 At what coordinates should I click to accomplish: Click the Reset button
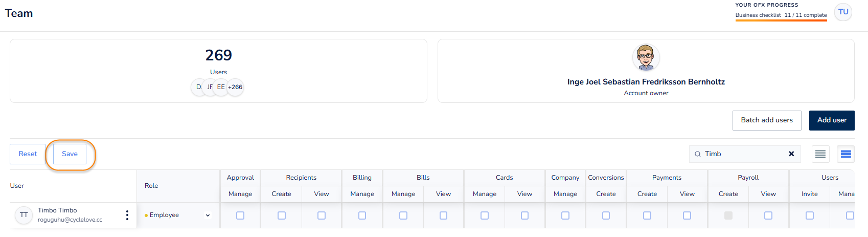[28, 154]
